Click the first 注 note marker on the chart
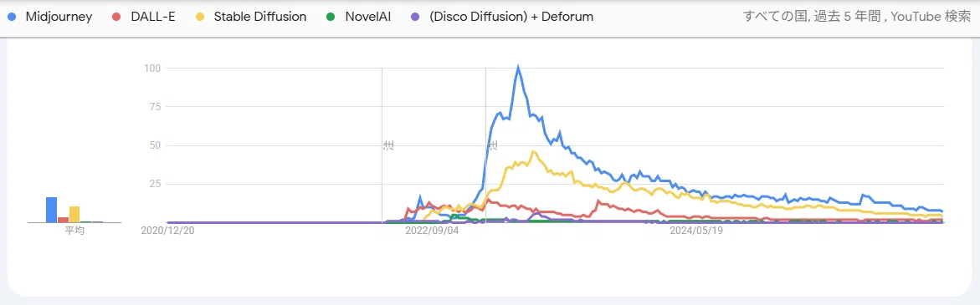Viewport: 980px width, 305px height. click(x=388, y=145)
